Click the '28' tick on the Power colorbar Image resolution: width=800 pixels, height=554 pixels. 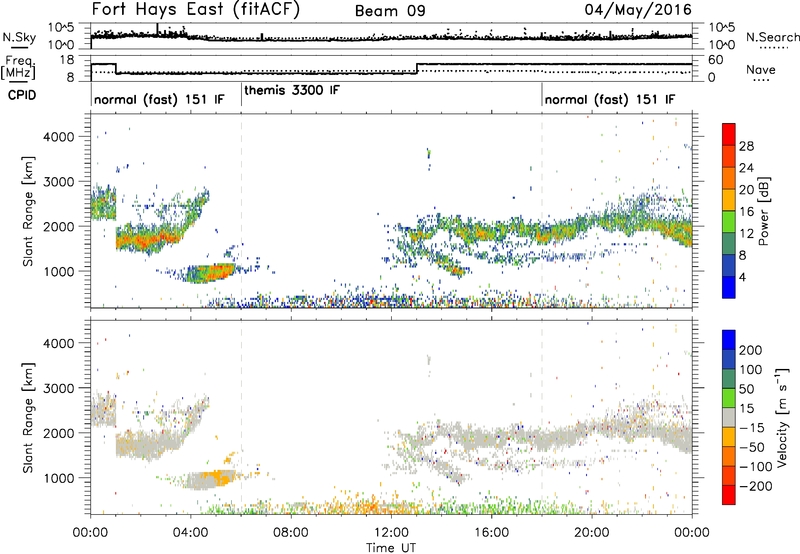(x=746, y=146)
